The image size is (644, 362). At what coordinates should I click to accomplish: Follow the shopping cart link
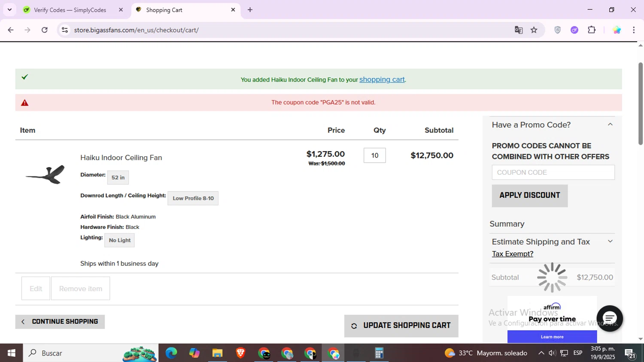click(382, 79)
